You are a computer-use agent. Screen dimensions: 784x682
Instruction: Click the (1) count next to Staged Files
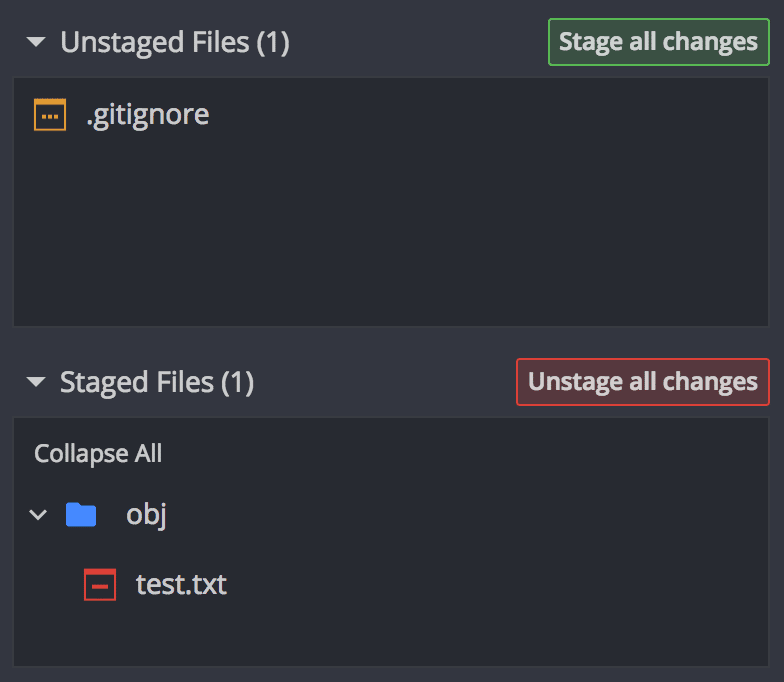pyautogui.click(x=237, y=382)
